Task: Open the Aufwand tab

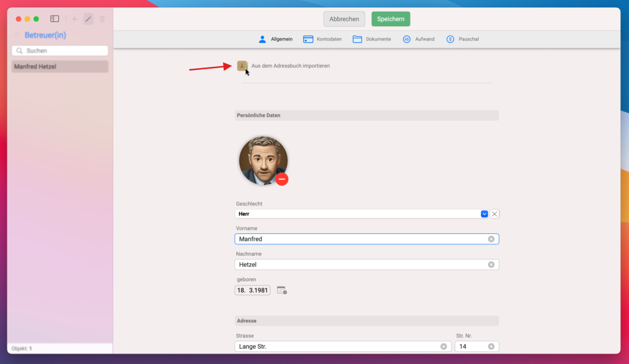Action: (418, 39)
